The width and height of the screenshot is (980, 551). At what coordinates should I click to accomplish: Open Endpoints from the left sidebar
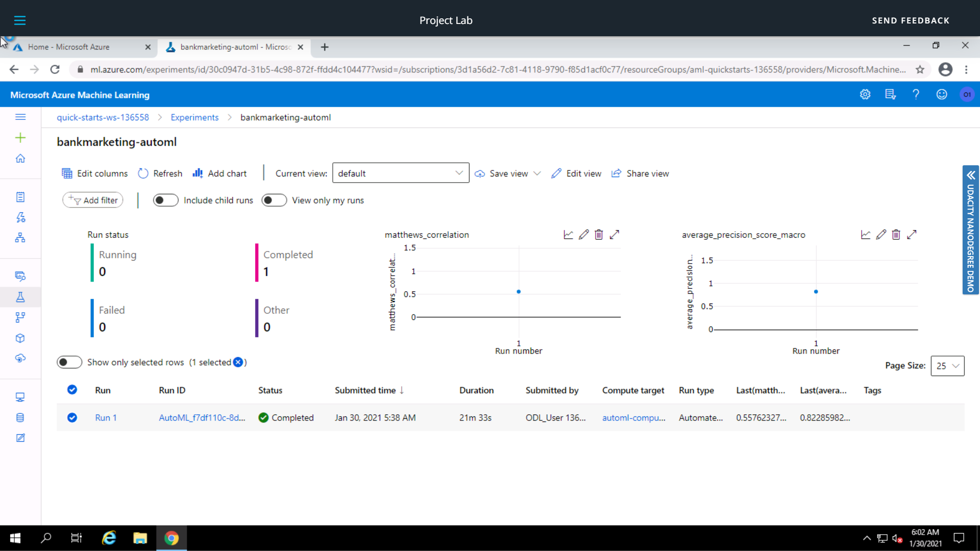tap(20, 358)
